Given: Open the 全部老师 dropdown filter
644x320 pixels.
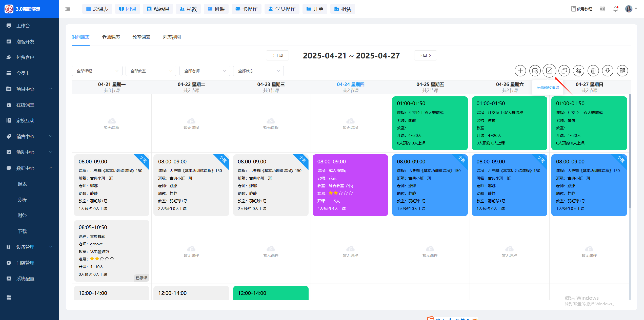Looking at the screenshot, I should [x=205, y=71].
